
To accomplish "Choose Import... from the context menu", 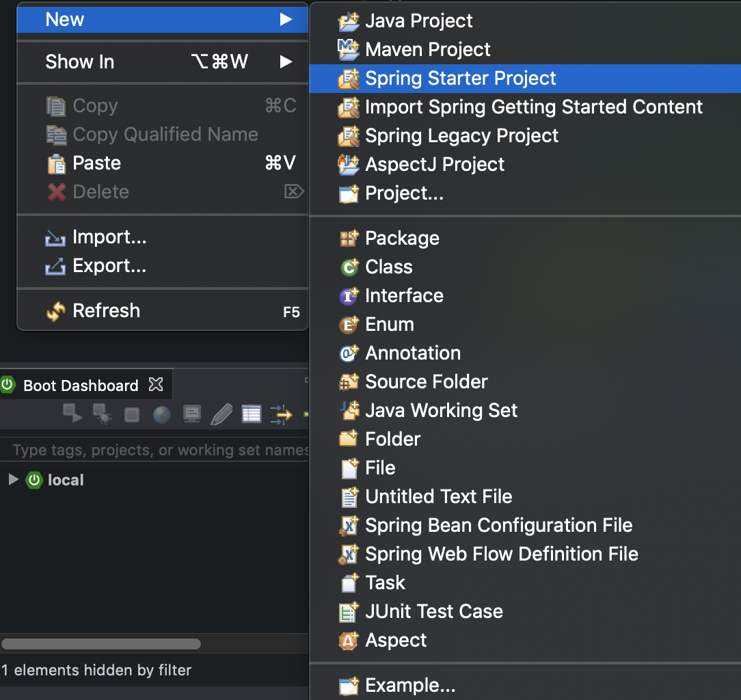I will [x=163, y=237].
